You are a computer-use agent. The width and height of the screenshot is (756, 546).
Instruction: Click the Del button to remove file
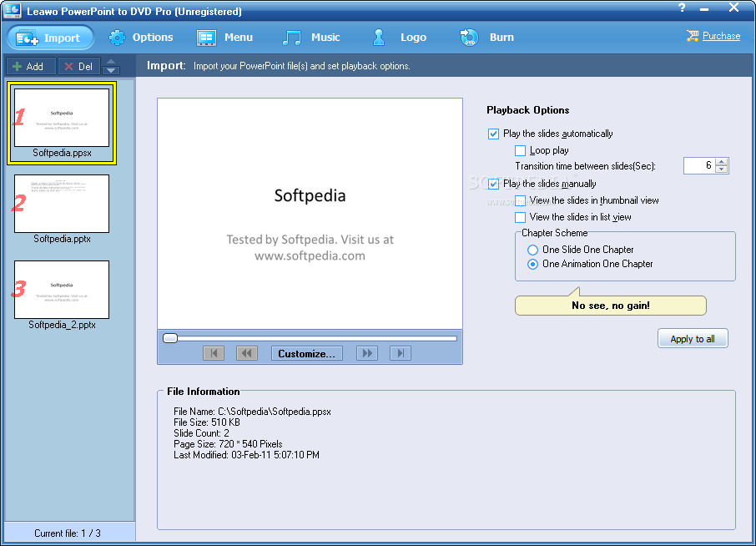click(x=79, y=67)
